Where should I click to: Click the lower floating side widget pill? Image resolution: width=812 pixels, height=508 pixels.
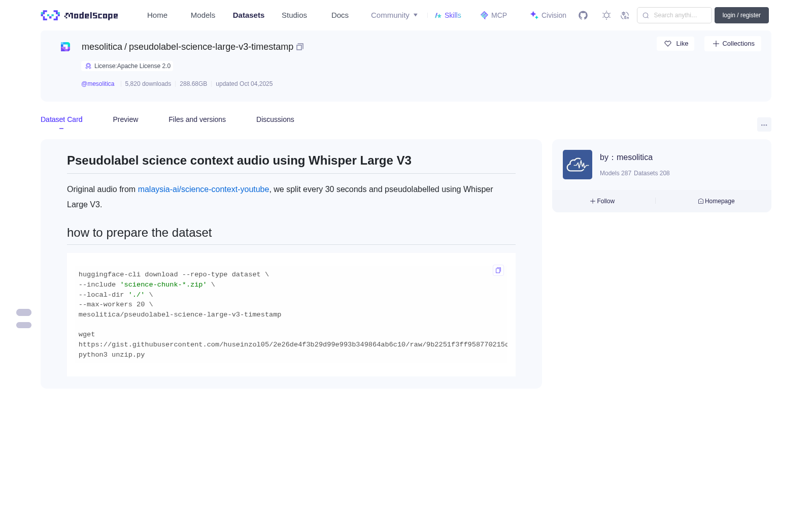point(24,325)
